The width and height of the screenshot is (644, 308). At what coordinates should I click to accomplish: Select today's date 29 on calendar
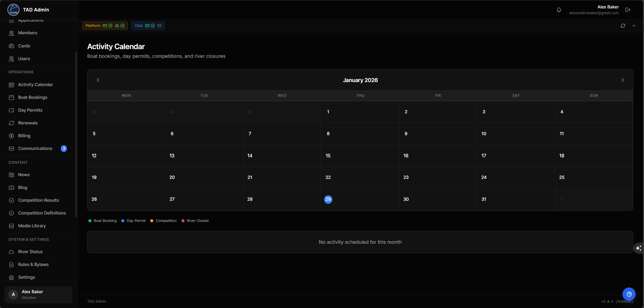tap(328, 199)
